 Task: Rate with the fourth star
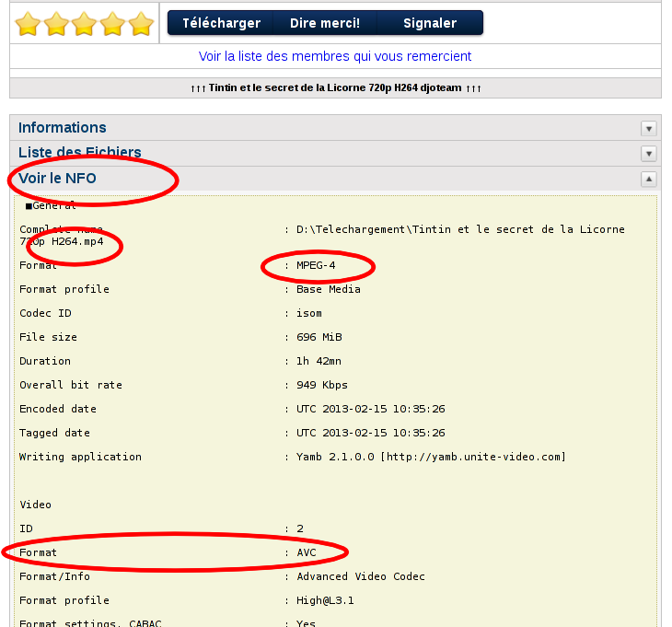click(112, 24)
